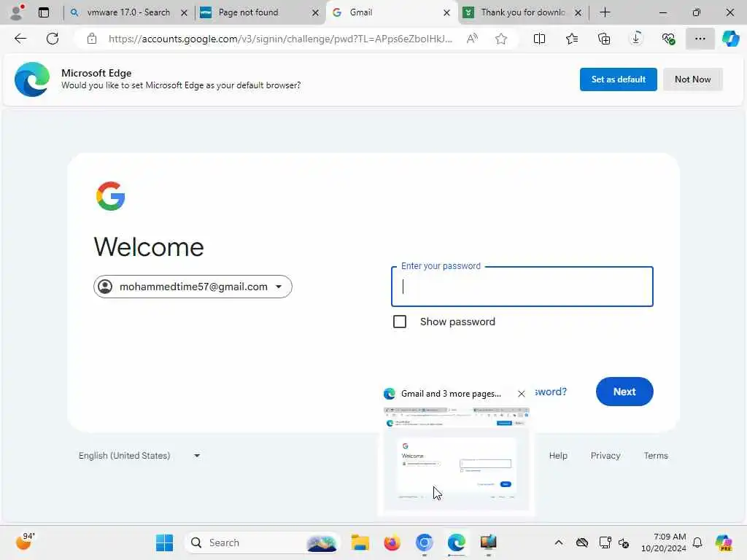747x560 pixels.
Task: Open the Edge profile icon
Action: coord(18,12)
